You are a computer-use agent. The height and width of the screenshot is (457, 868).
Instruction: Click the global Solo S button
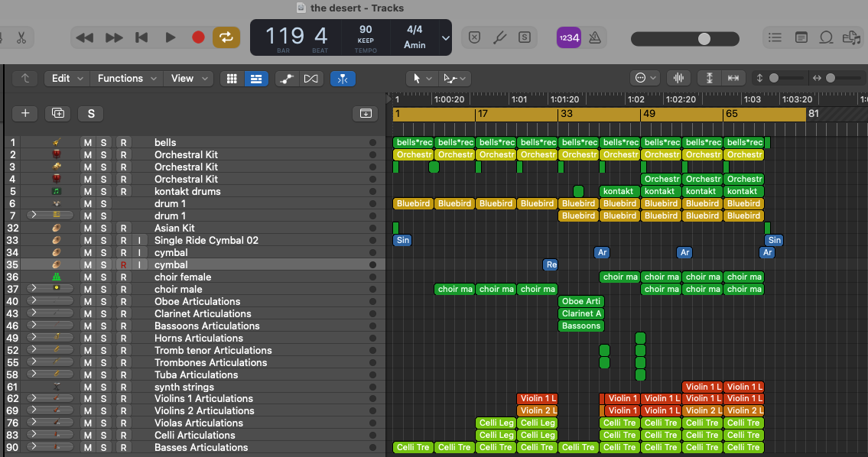click(90, 113)
